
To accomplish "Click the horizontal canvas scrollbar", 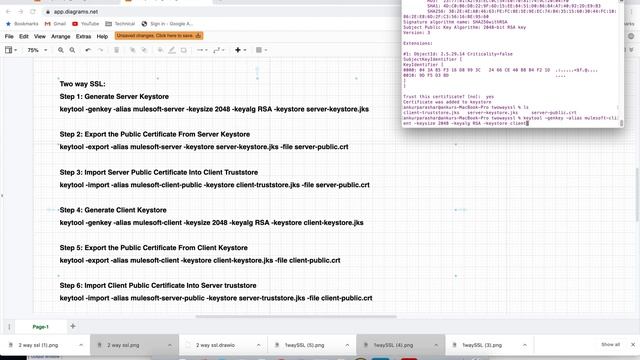I will [x=296, y=316].
